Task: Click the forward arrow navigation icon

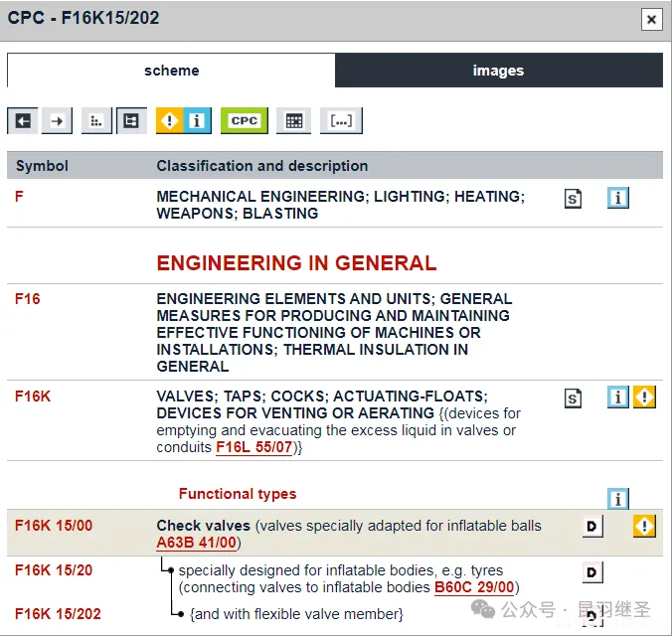Action: click(57, 121)
